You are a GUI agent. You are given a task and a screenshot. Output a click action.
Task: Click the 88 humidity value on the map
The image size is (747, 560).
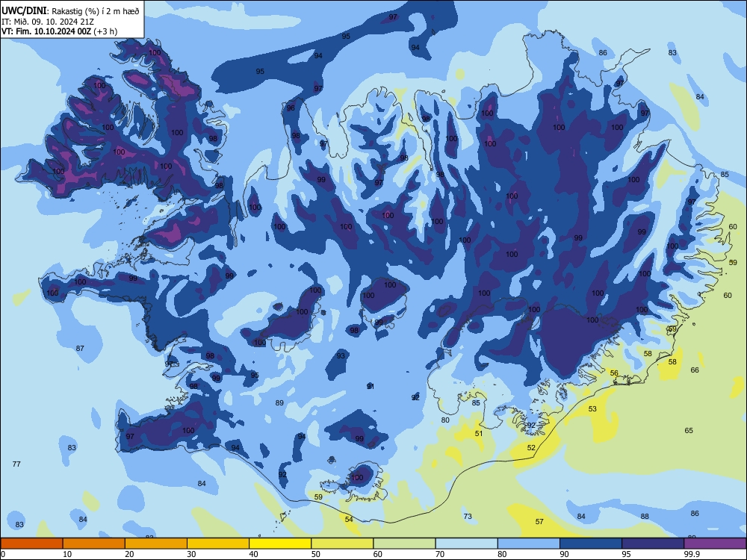point(645,516)
